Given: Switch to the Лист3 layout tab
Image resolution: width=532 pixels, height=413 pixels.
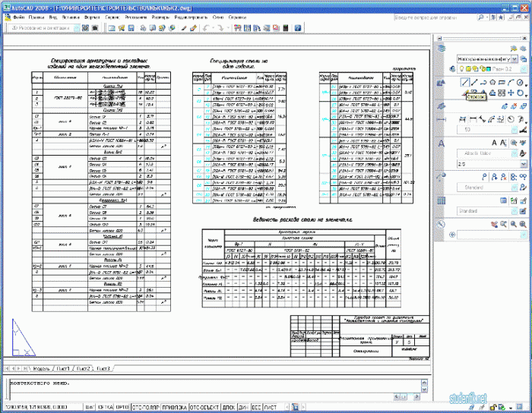Looking at the screenshot, I should [103, 368].
